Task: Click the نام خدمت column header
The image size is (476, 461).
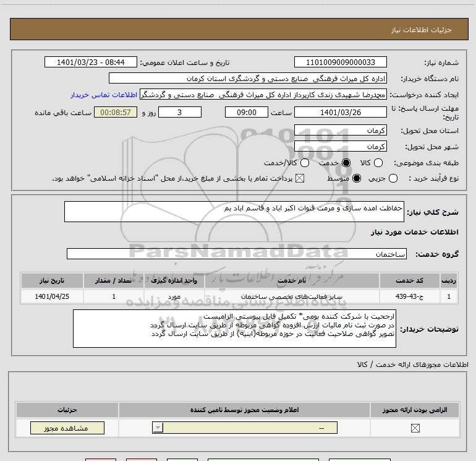Action: click(292, 280)
